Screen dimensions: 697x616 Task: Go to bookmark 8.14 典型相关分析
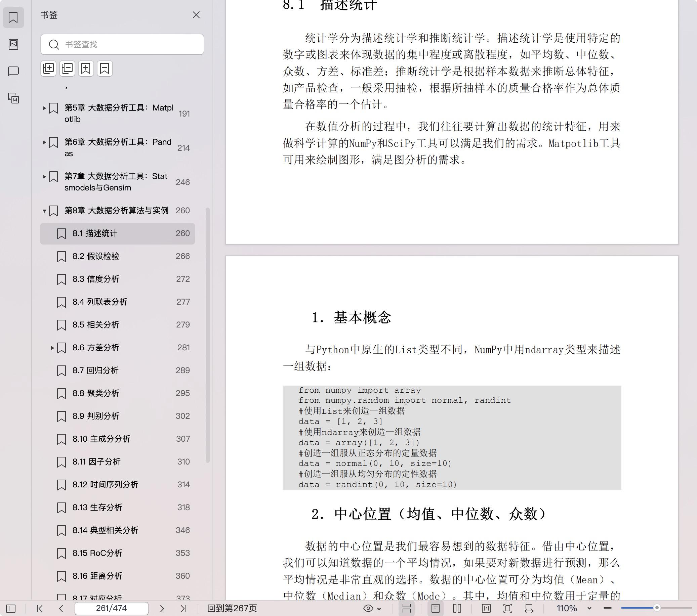click(118, 530)
